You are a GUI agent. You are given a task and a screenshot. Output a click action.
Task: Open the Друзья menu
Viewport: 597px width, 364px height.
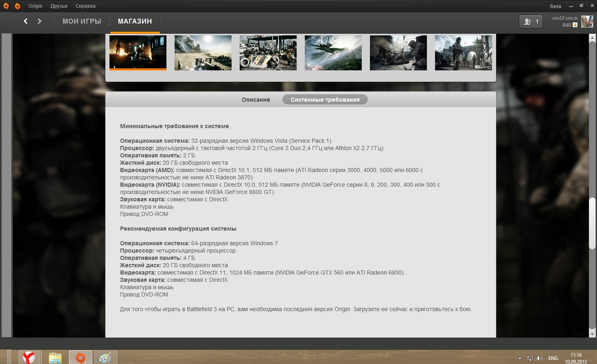point(59,6)
